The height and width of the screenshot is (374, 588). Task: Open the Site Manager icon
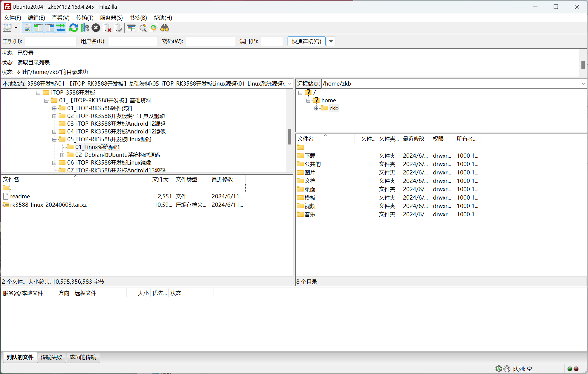[7, 28]
